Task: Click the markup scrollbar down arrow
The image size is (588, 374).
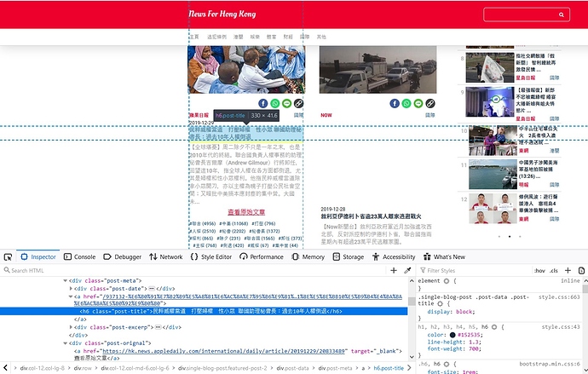Action: click(412, 357)
